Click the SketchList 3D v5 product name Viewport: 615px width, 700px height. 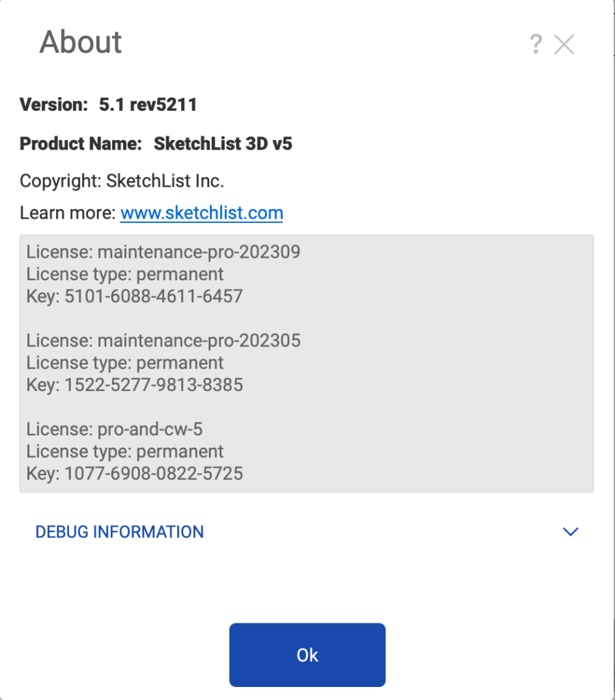(223, 144)
